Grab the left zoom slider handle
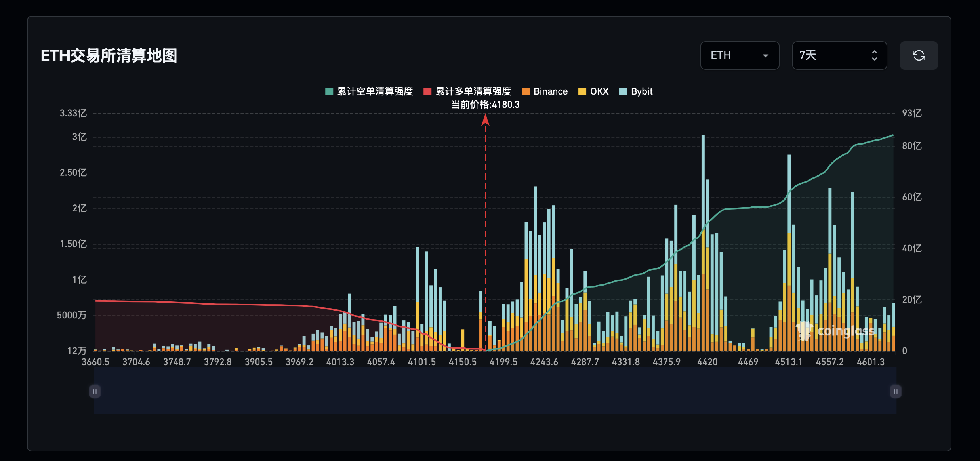The image size is (980, 461). pyautogui.click(x=95, y=391)
